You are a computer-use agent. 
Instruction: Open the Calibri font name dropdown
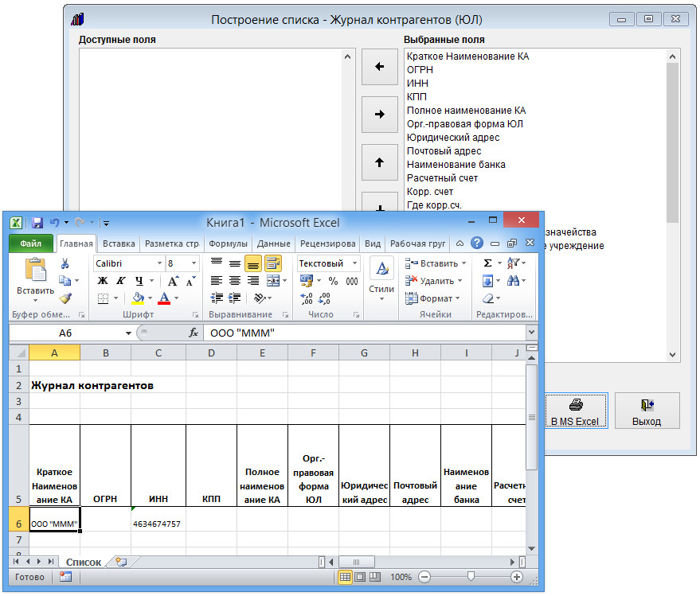(158, 263)
